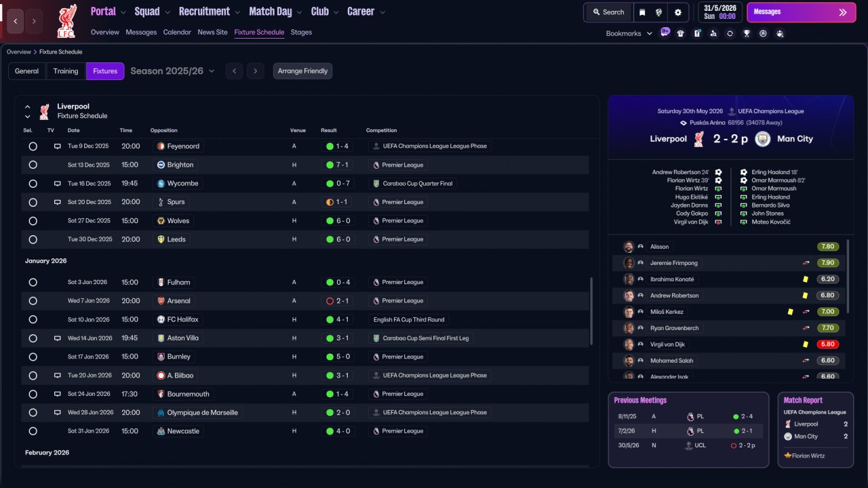The height and width of the screenshot is (488, 868).
Task: Click the TV icon on the Feyenoord row
Action: click(x=58, y=146)
